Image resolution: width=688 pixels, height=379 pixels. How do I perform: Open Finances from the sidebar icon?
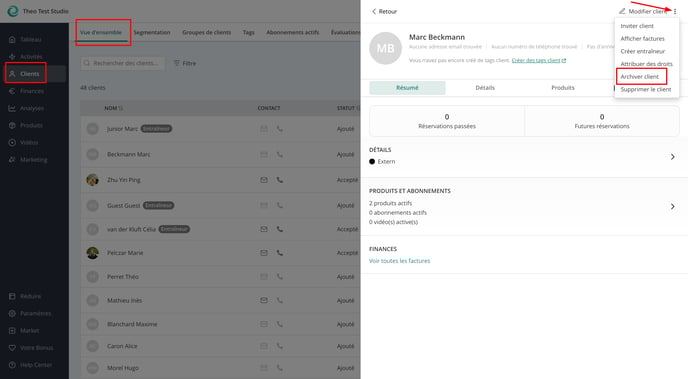coord(12,91)
